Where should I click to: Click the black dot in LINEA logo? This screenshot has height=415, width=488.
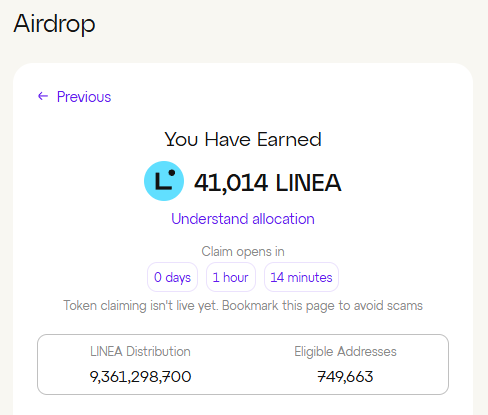click(x=172, y=173)
